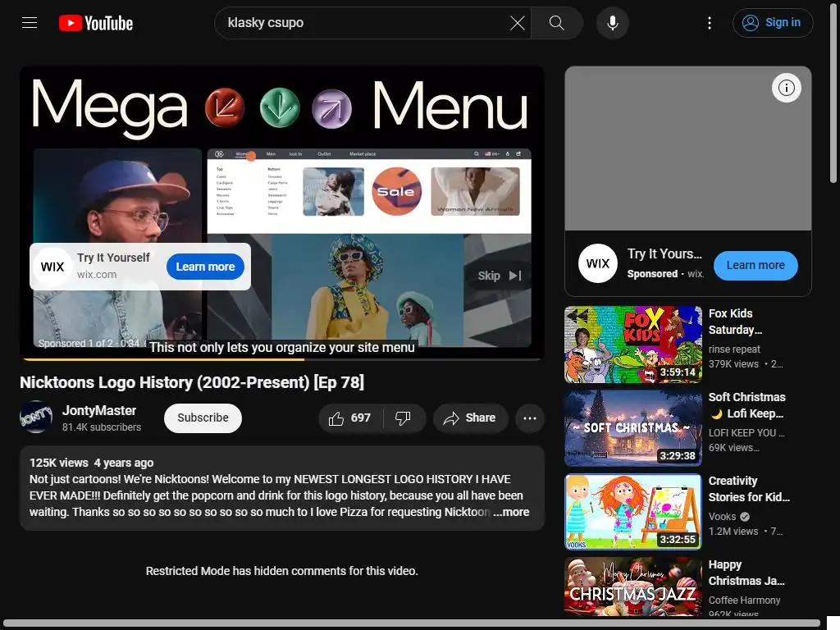This screenshot has width=840, height=630.
Task: Open more actions ellipsis below video
Action: point(530,418)
